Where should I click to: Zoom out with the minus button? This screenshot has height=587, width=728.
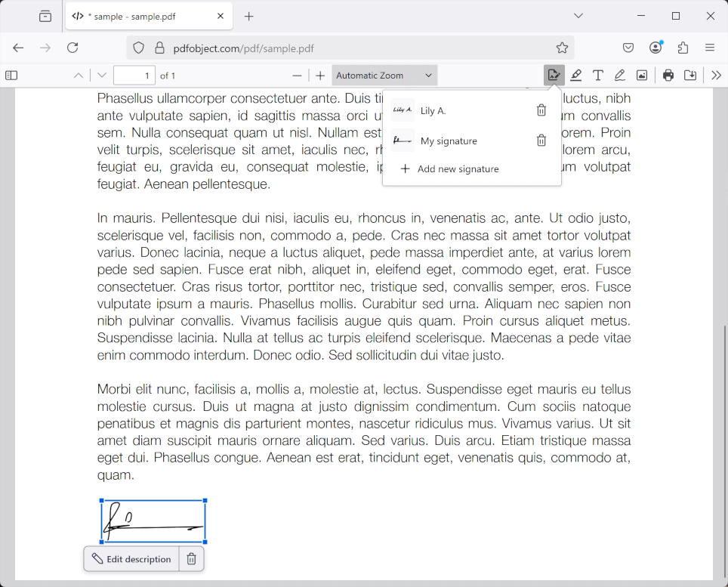click(297, 76)
